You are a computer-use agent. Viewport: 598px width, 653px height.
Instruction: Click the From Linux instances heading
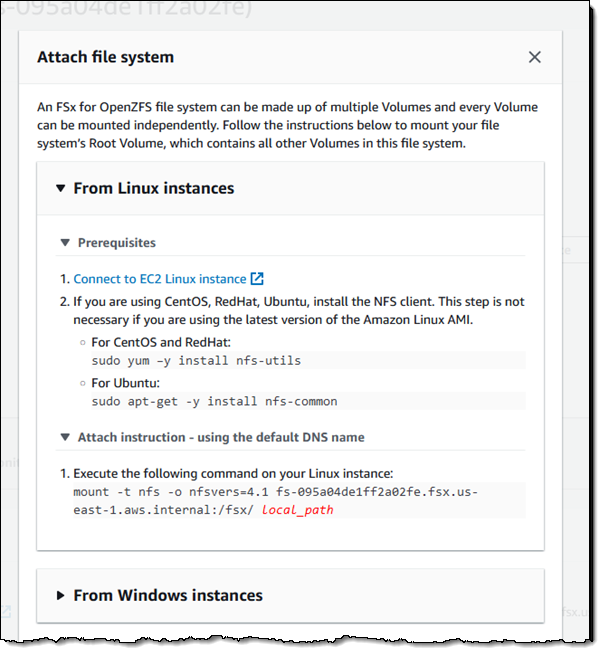154,188
